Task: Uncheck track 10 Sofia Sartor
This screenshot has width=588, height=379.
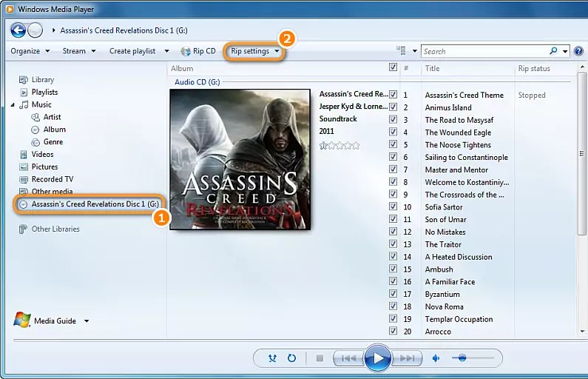Action: tap(393, 207)
